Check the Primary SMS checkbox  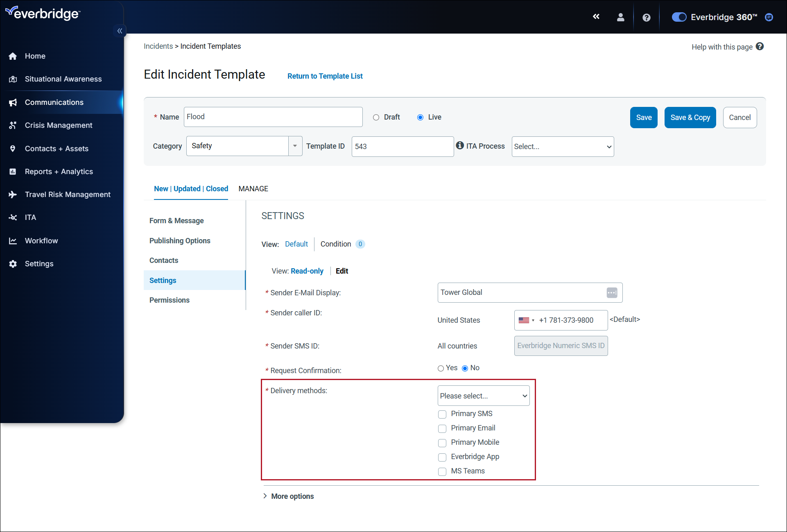(x=442, y=414)
